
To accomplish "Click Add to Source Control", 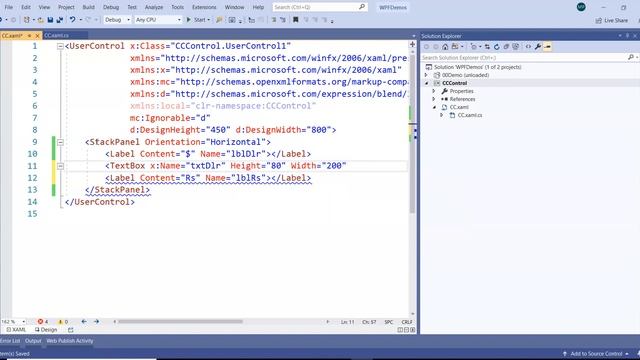I will (596, 354).
